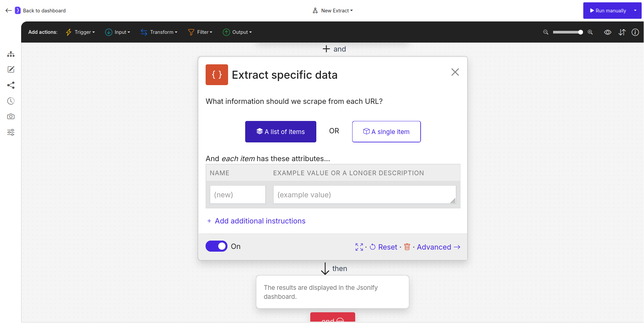Select the 'A list of items' option

(x=280, y=132)
